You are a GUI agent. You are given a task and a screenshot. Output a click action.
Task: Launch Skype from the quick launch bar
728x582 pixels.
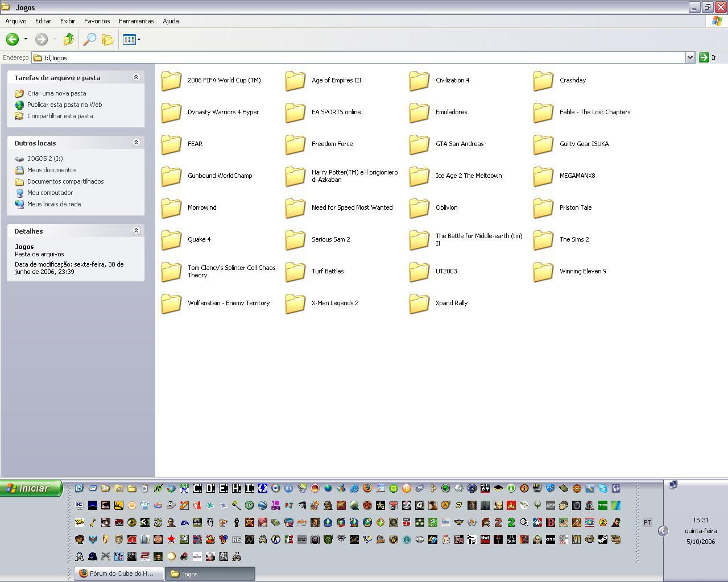[603, 488]
